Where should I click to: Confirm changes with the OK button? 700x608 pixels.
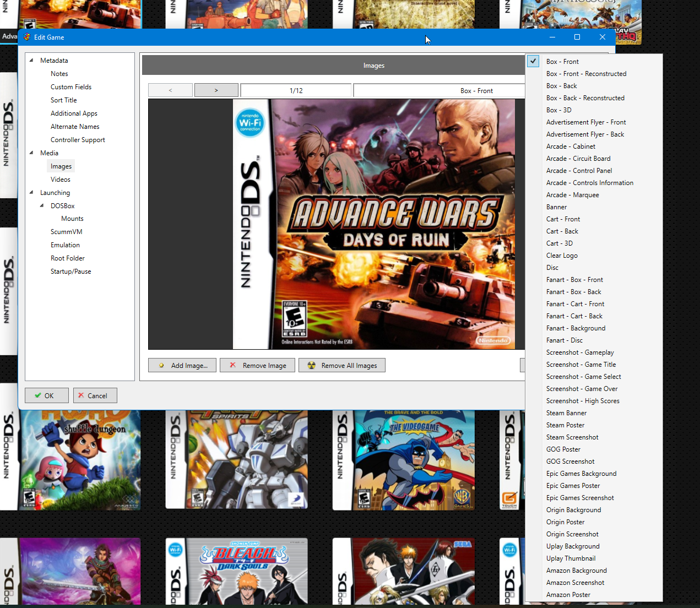pos(47,395)
